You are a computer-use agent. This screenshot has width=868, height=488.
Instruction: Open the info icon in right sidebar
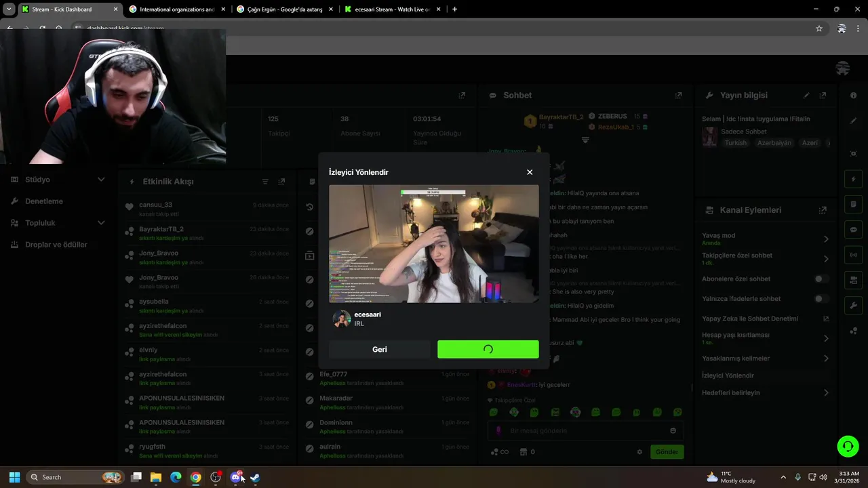tap(853, 96)
